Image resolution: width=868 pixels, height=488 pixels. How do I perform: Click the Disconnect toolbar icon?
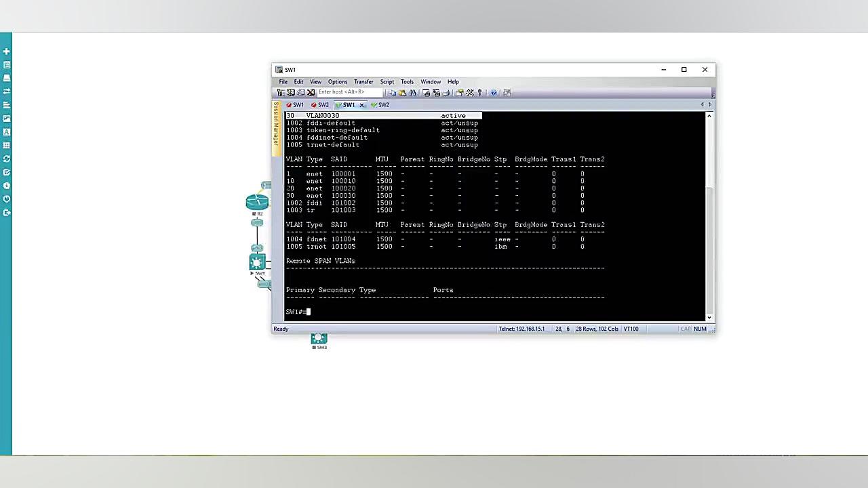pos(311,93)
